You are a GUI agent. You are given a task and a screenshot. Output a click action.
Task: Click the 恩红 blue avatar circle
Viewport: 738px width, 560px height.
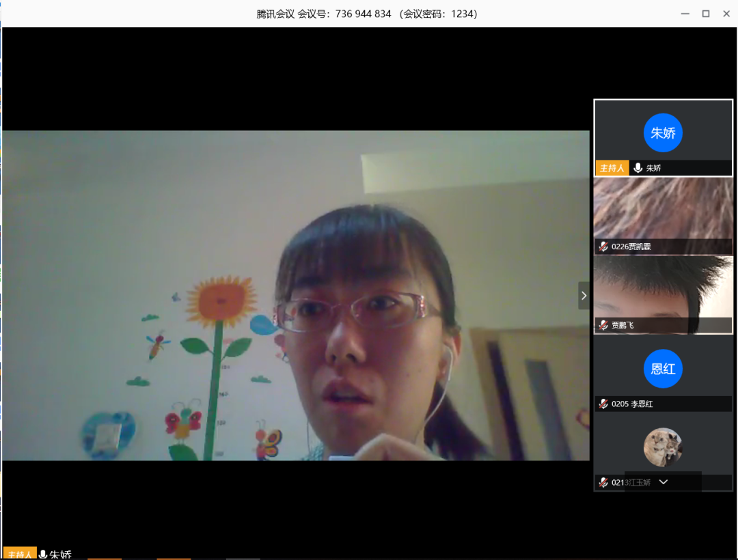tap(663, 369)
